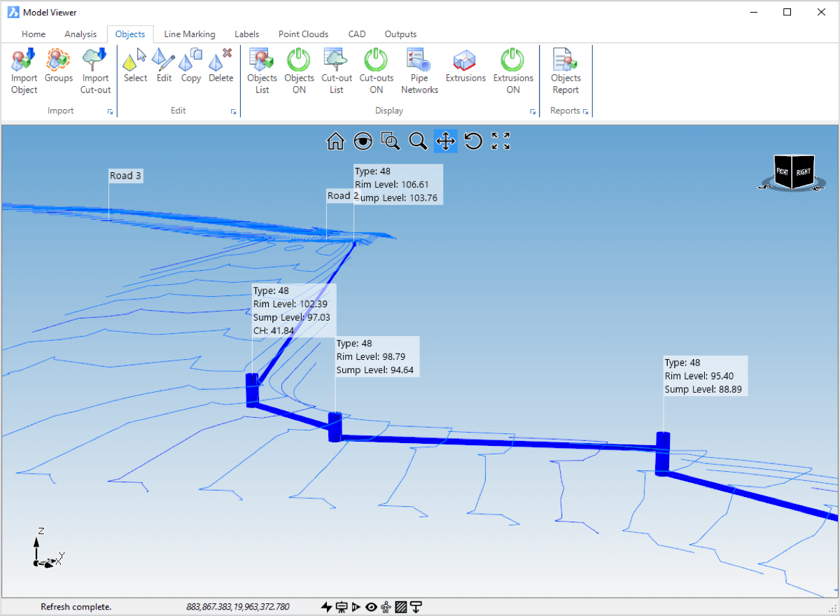Screen dimensions: 840x616
Task: Switch to the Outputs tab
Action: 400,34
